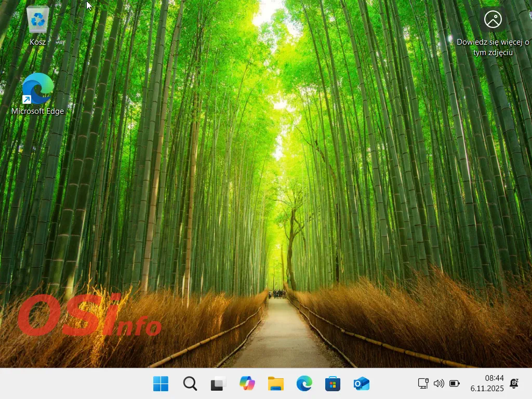Click the network icon in system tray
The height and width of the screenshot is (399, 532).
click(423, 383)
